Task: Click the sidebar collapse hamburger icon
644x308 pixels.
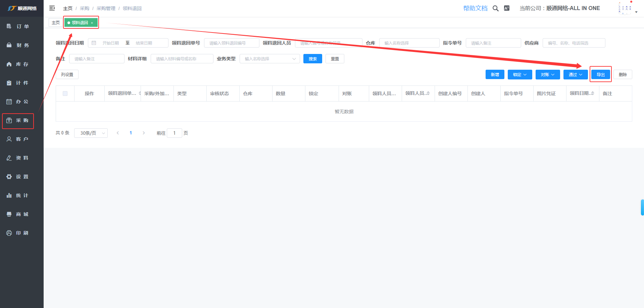Action: [52, 8]
